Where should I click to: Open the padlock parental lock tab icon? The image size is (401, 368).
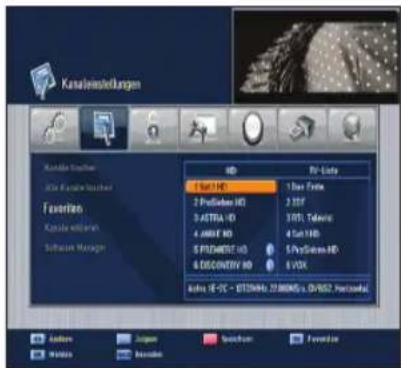(x=154, y=128)
